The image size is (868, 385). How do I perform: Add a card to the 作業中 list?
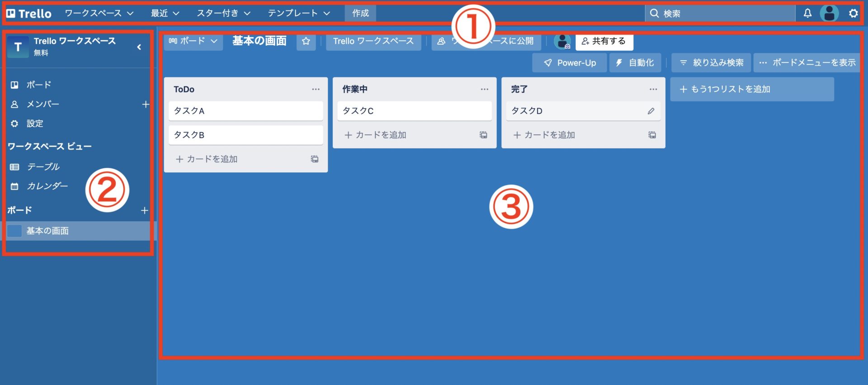(375, 135)
